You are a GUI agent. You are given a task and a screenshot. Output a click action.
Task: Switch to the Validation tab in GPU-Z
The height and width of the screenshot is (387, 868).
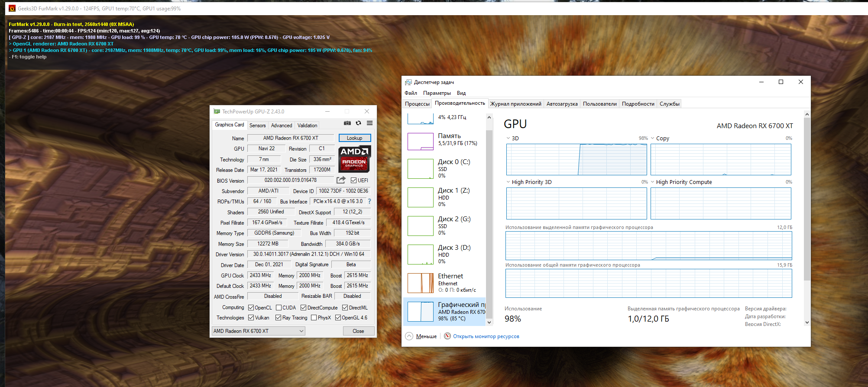[308, 126]
